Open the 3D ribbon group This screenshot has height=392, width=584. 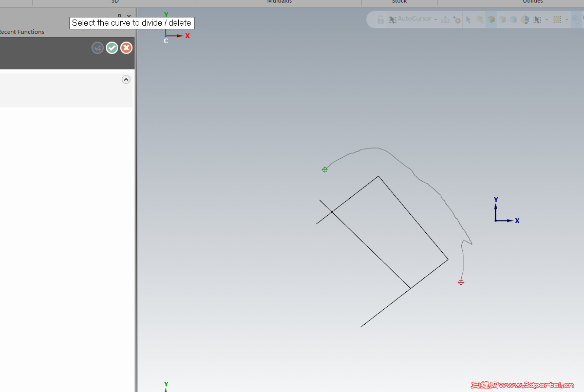[x=115, y=2]
